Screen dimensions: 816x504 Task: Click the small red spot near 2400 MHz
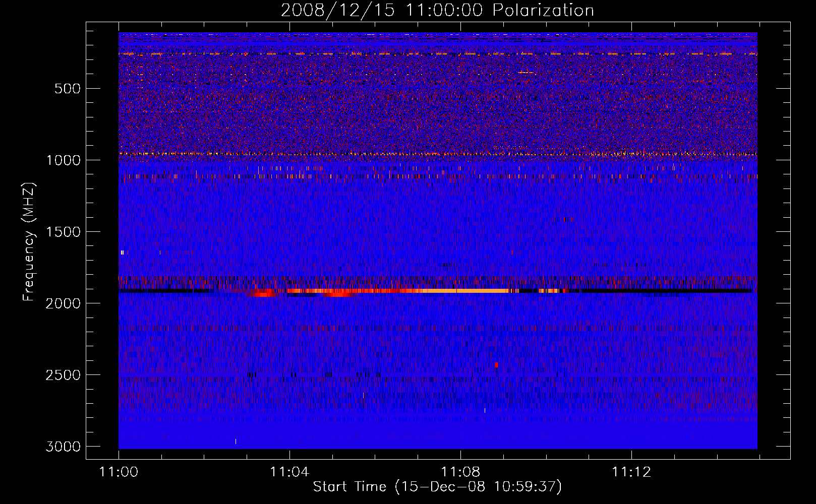point(496,365)
